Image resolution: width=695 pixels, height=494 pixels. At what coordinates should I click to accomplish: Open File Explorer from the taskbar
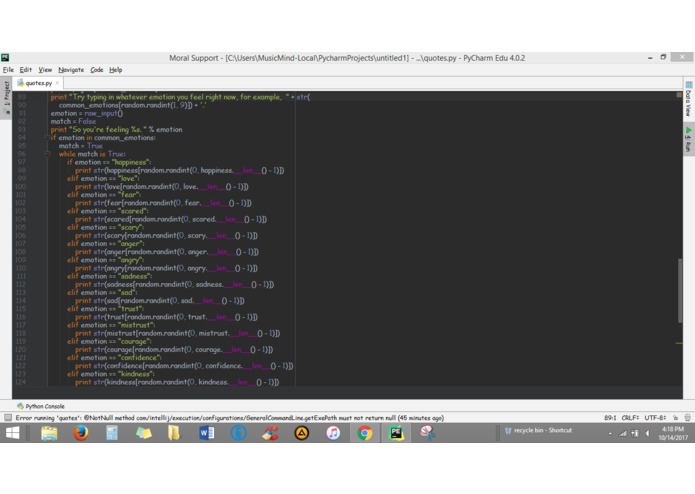49,433
